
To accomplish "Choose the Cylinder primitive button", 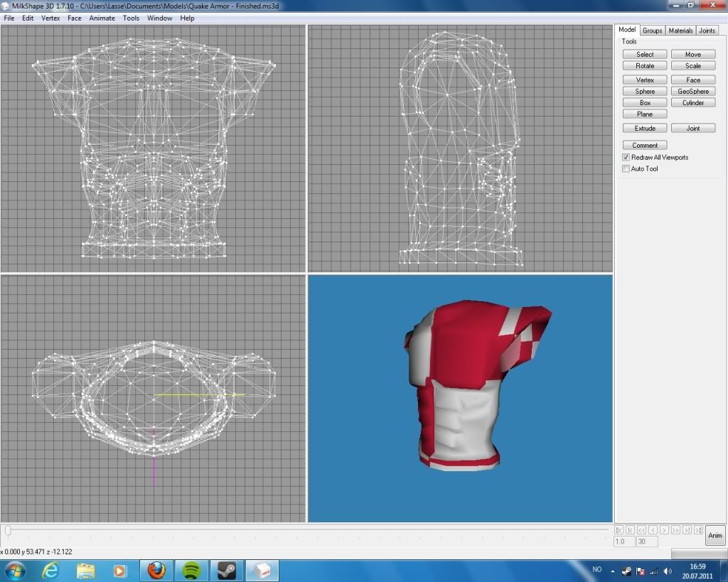I will pos(693,102).
